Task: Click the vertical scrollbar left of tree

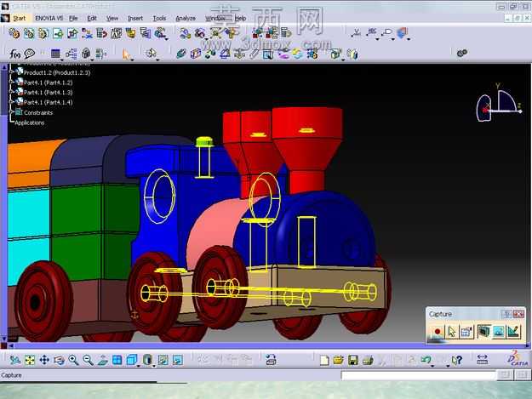Action: pyautogui.click(x=4, y=202)
